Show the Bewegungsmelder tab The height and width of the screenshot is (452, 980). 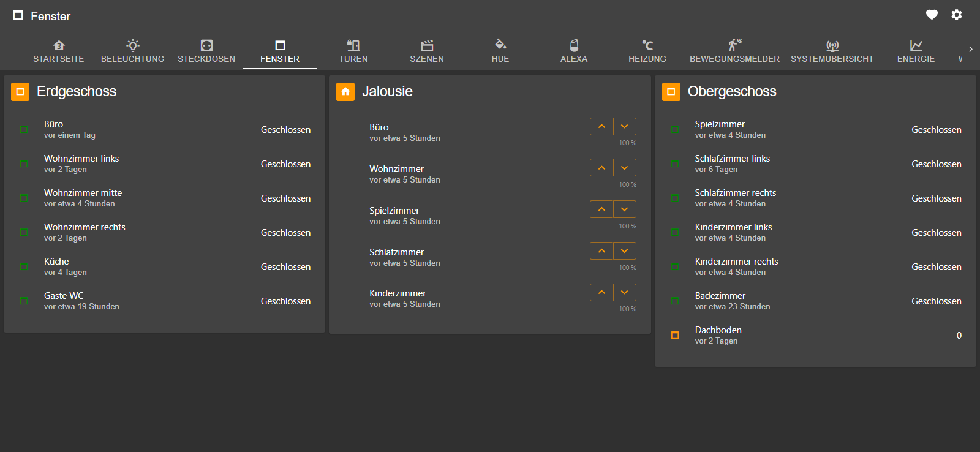(734, 51)
